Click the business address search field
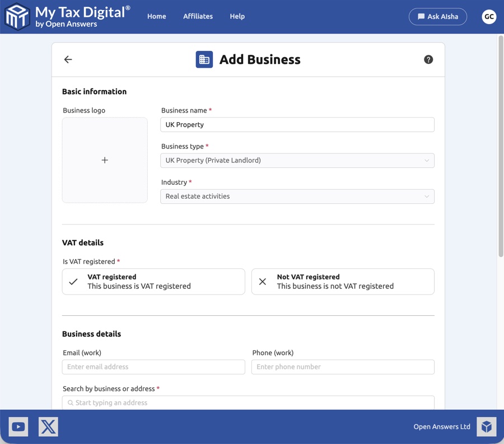The height and width of the screenshot is (444, 504). (248, 403)
